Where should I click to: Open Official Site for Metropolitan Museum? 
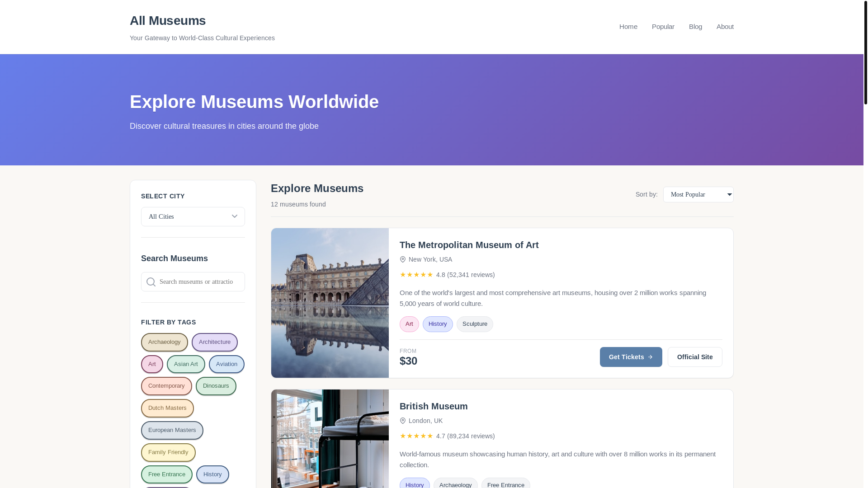pos(695,357)
